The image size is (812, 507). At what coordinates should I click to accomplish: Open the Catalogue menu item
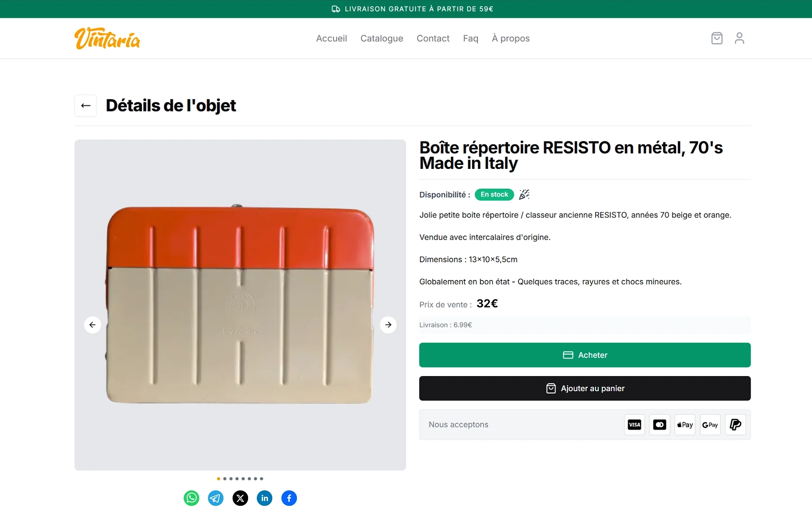381,38
